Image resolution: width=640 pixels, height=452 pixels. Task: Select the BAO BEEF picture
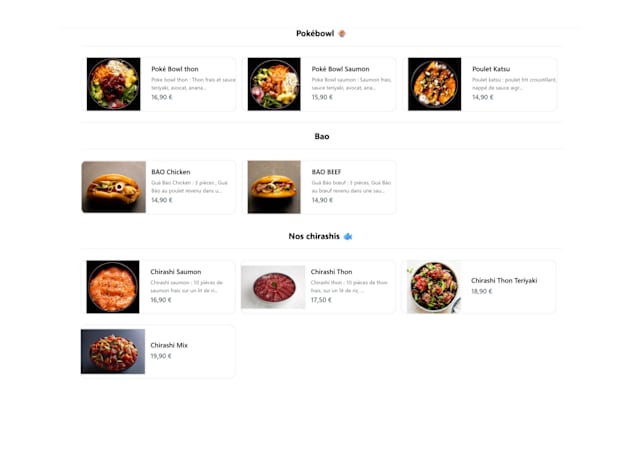274,187
